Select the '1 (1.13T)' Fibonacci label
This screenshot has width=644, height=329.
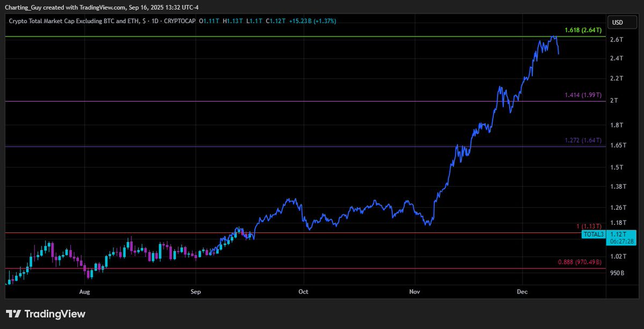(x=589, y=226)
